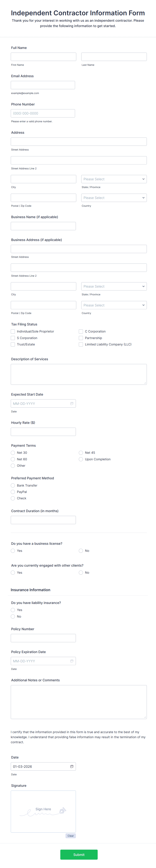Check the S Corporation tax filing checkbox
The height and width of the screenshot is (868, 156).
(x=12, y=338)
